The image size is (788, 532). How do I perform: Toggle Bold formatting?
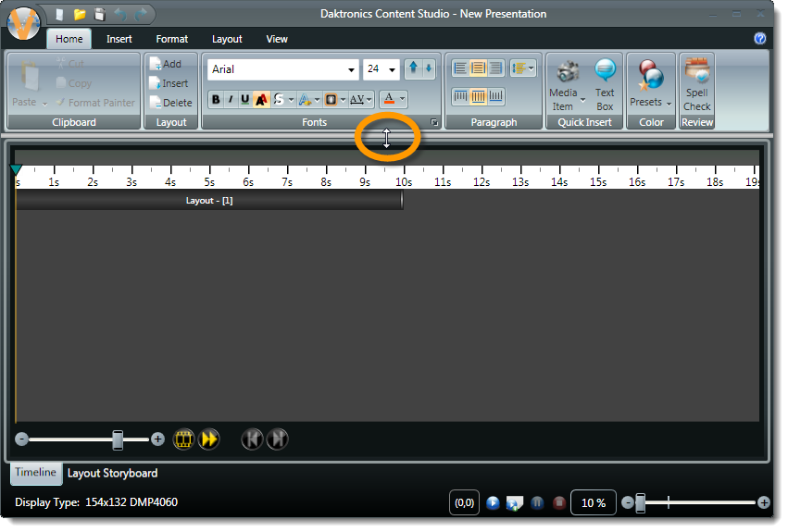(x=216, y=100)
